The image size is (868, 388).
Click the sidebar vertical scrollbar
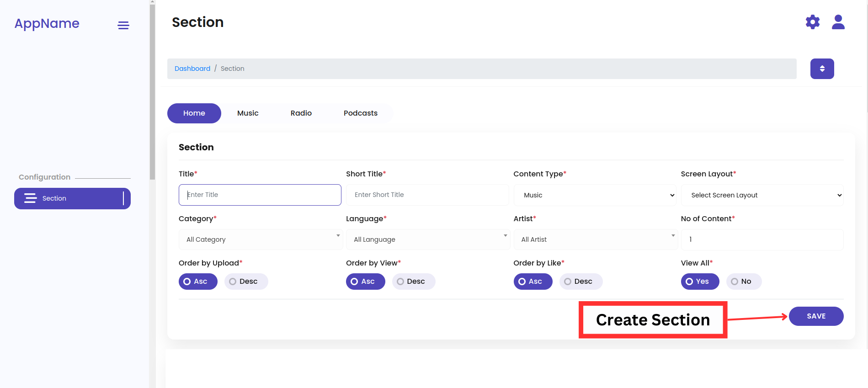[152, 91]
